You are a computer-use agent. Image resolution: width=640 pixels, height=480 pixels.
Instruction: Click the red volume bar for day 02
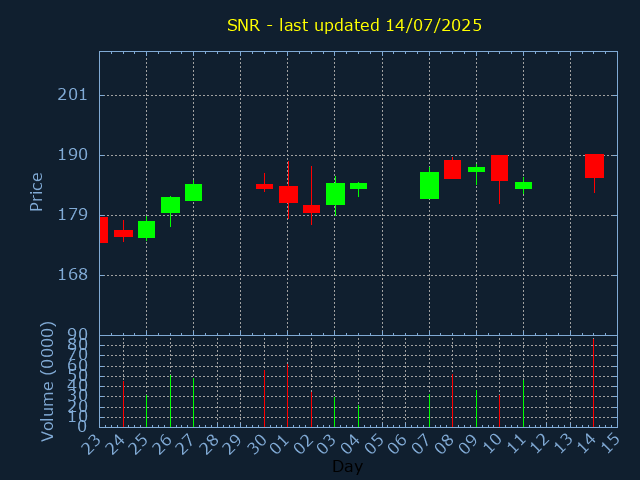(311, 409)
